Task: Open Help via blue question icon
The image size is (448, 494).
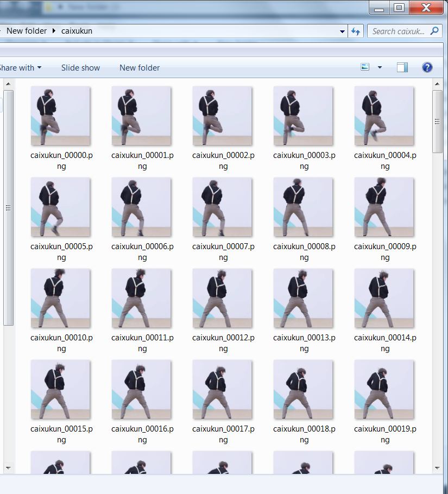Action: pyautogui.click(x=427, y=67)
